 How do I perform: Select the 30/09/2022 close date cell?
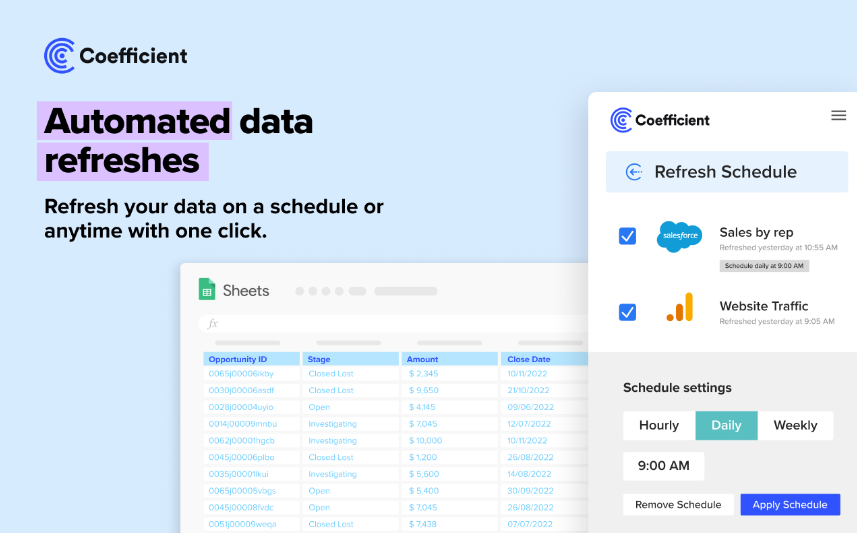(x=544, y=491)
